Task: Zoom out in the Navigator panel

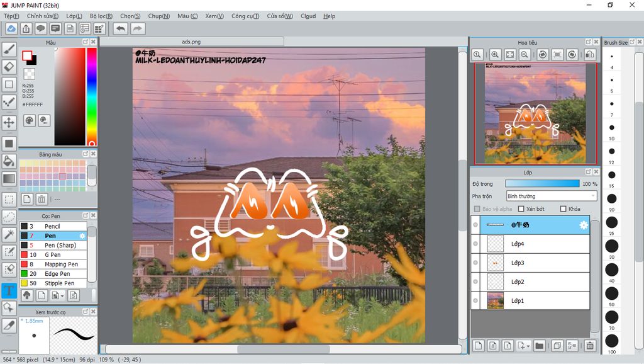Action: point(525,54)
